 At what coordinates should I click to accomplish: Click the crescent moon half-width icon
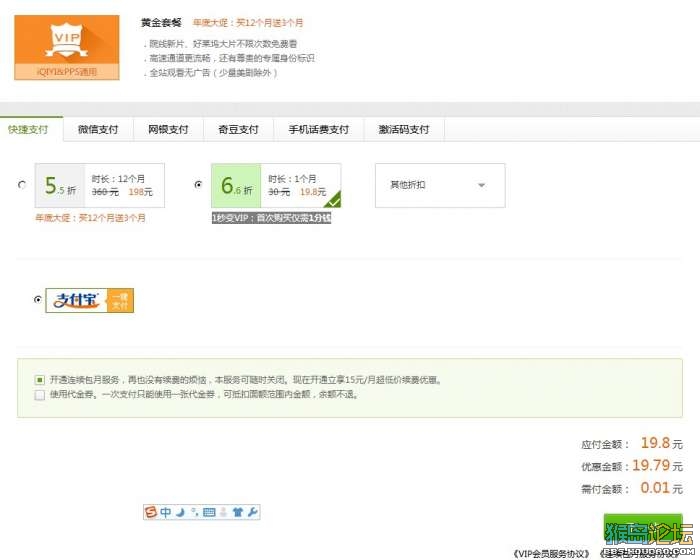coord(180,512)
